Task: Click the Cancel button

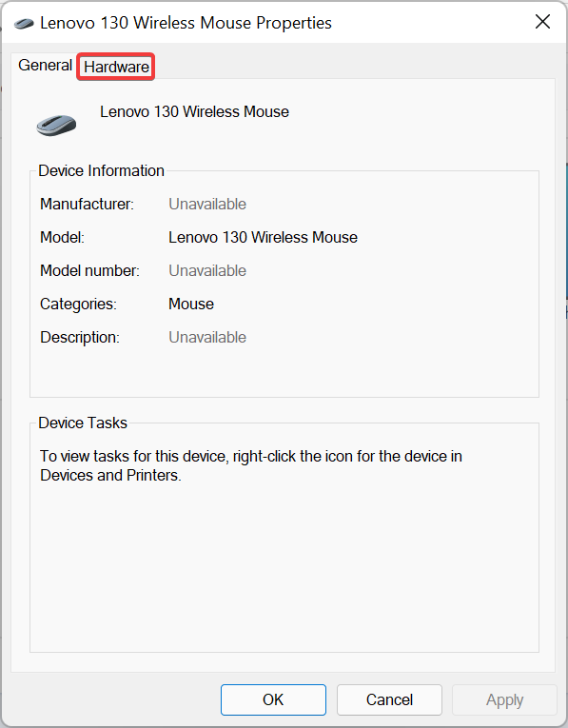Action: pyautogui.click(x=389, y=699)
